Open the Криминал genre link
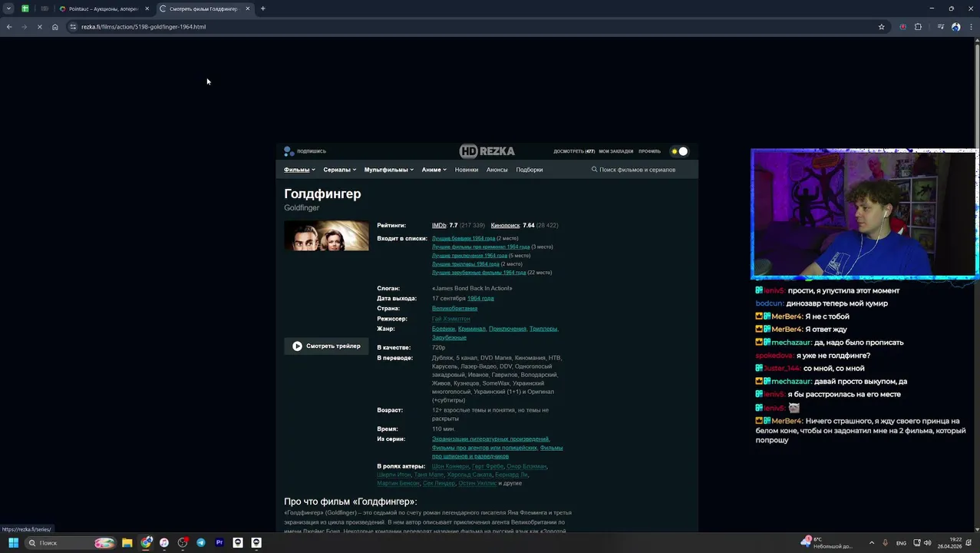980x553 pixels. [x=472, y=329]
